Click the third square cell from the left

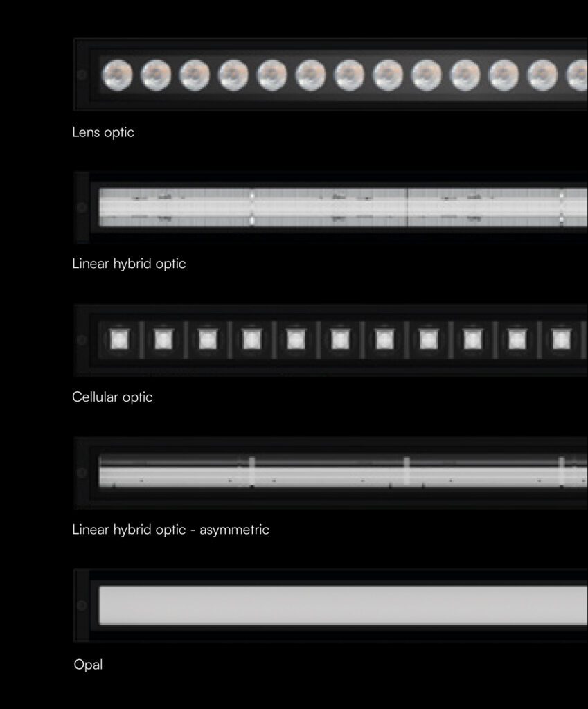207,339
